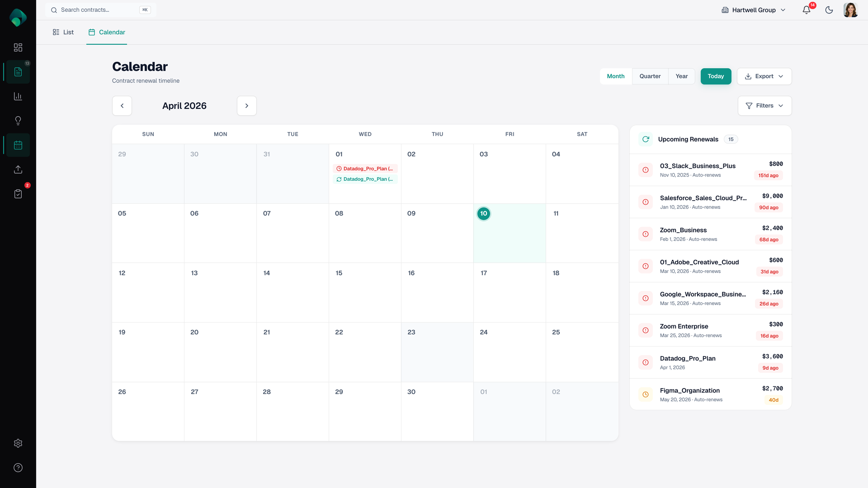868x488 pixels.
Task: Click the Today button
Action: click(716, 76)
